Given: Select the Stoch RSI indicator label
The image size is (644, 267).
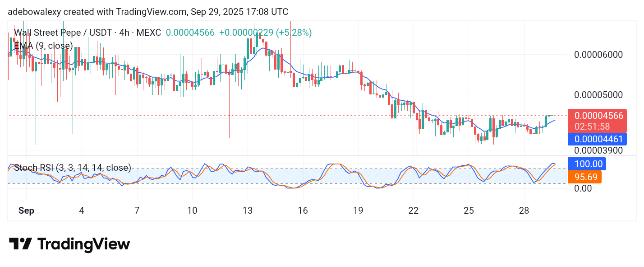Looking at the screenshot, I should click(x=73, y=168).
